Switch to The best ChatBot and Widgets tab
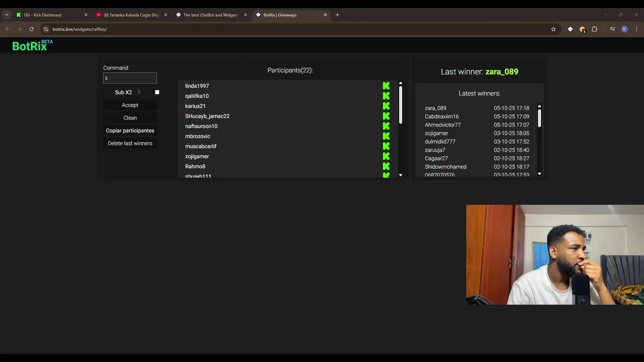 (211, 15)
